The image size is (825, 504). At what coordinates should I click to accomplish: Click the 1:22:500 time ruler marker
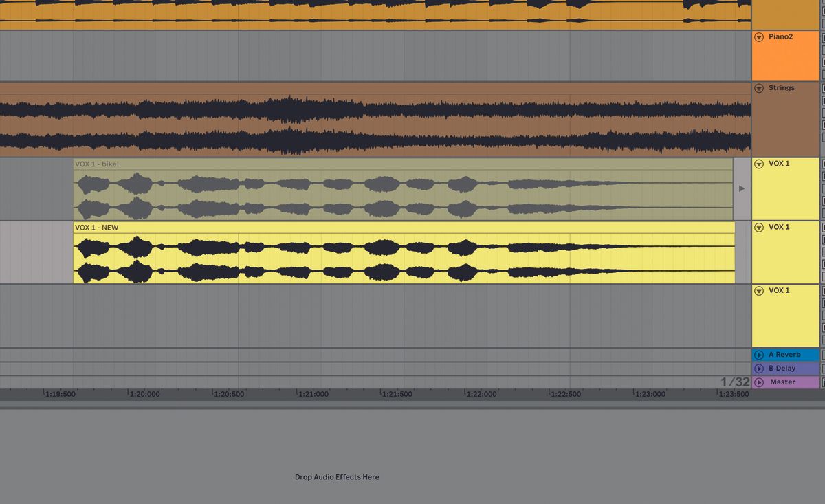tap(566, 395)
